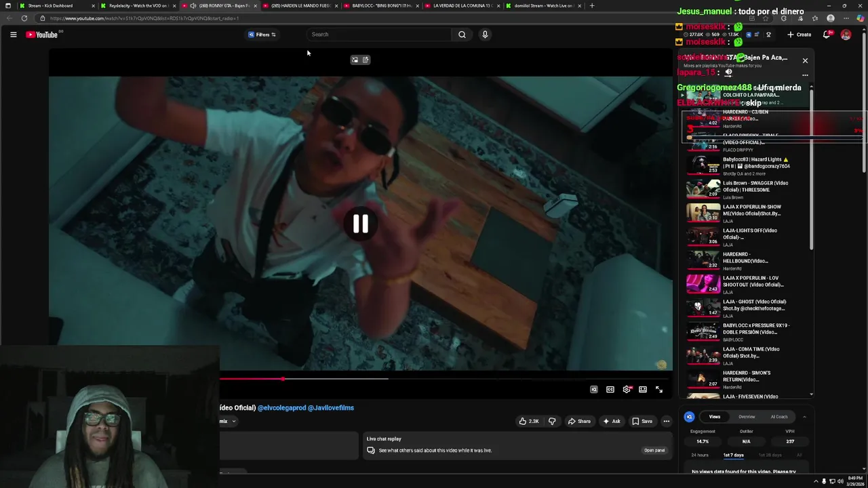
Task: Switch to LA VERDAD DE LA COMUNA 13 tab
Action: coord(461,5)
